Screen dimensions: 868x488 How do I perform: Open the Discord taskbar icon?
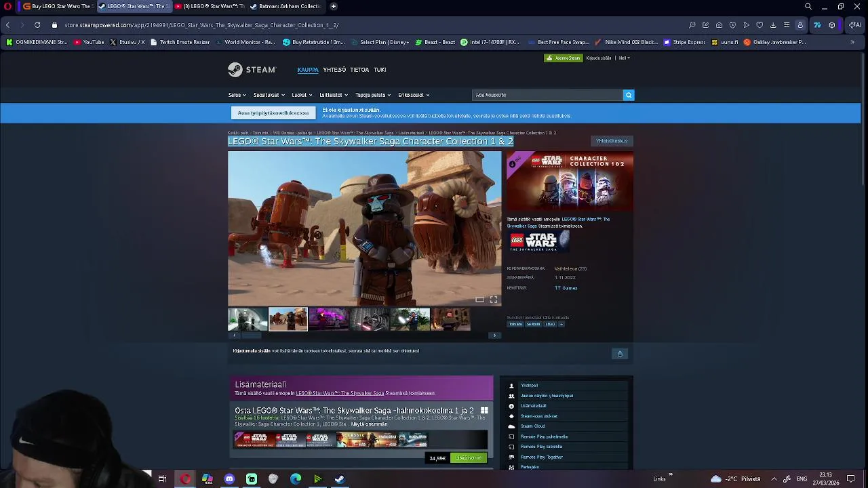click(x=229, y=479)
